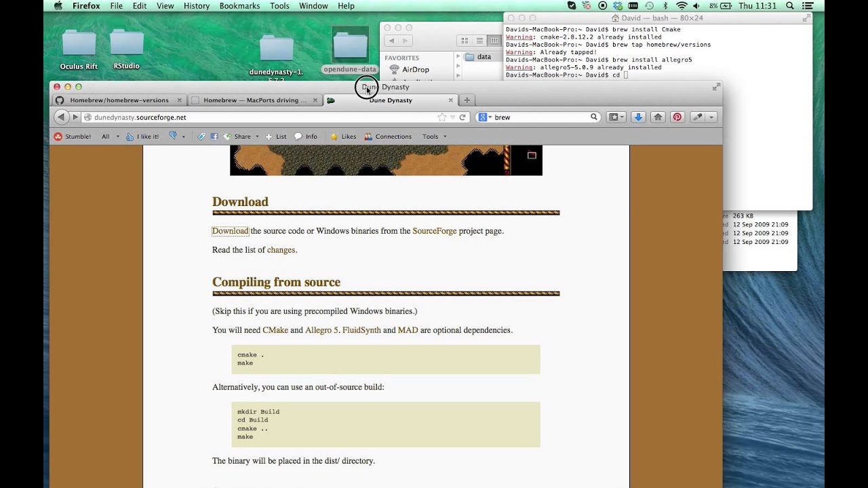Click the Info speech bubble
The image size is (868, 488).
[306, 136]
